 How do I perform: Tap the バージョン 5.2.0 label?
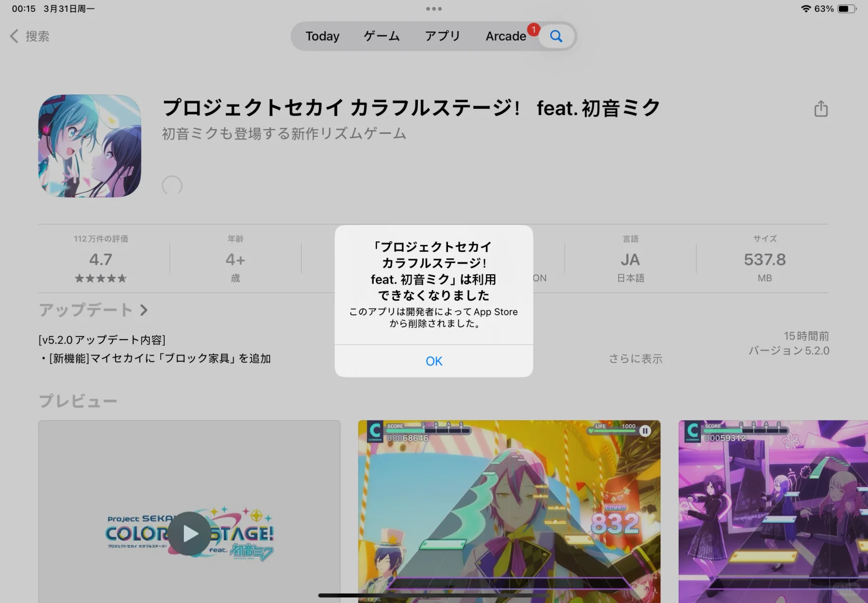(789, 351)
